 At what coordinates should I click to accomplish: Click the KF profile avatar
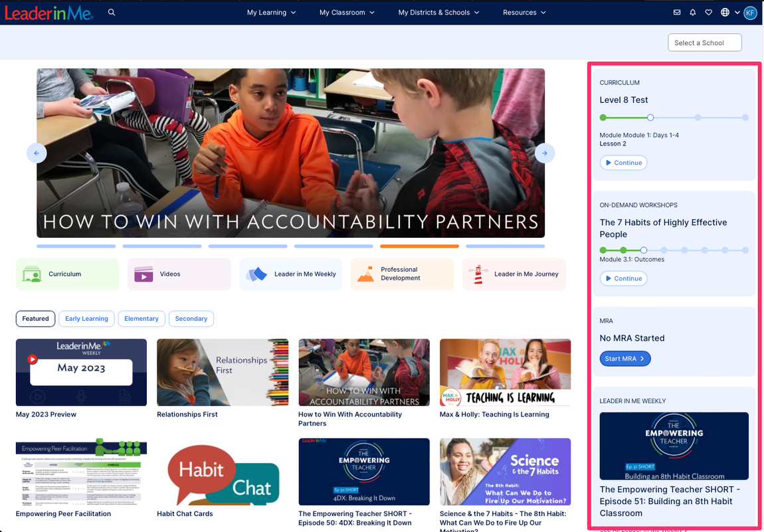[750, 12]
